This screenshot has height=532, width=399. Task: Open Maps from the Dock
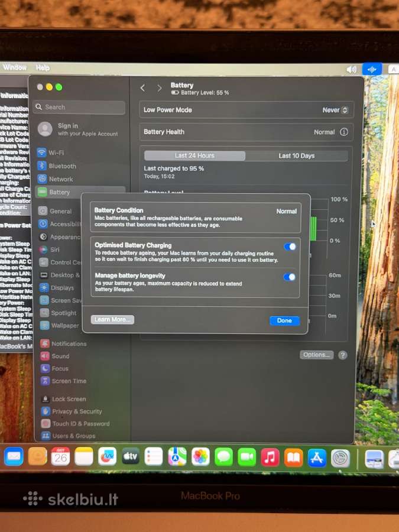[x=177, y=456]
